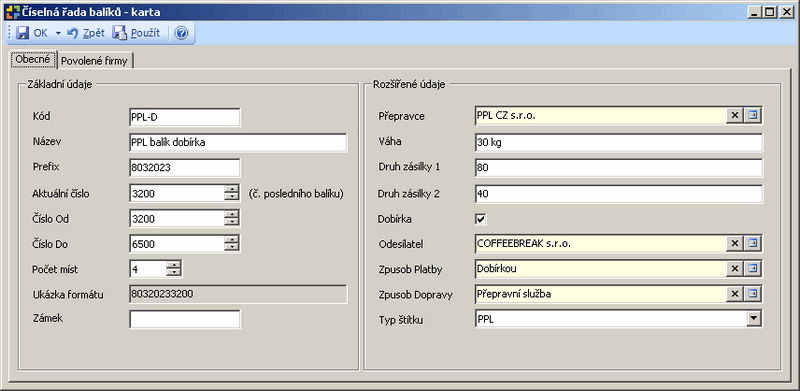
Task: Open the Odesílatel lookup selector icon
Action: [x=752, y=243]
